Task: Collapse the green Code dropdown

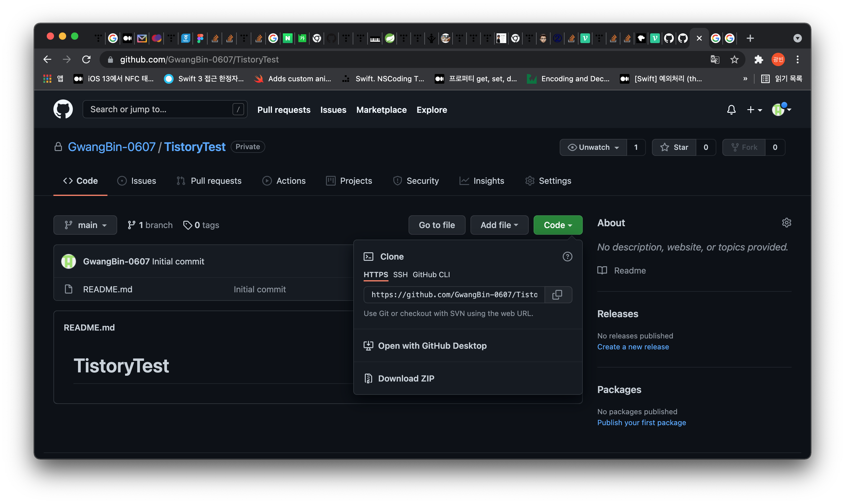Action: tap(558, 225)
